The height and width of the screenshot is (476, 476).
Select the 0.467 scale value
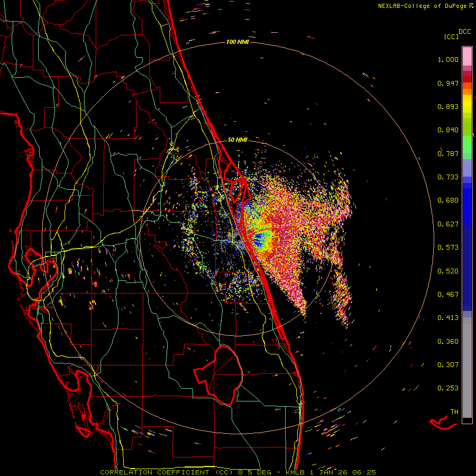448,295
